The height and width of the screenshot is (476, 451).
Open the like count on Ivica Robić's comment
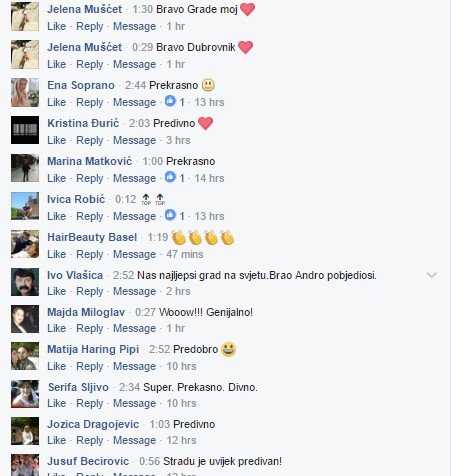(175, 216)
